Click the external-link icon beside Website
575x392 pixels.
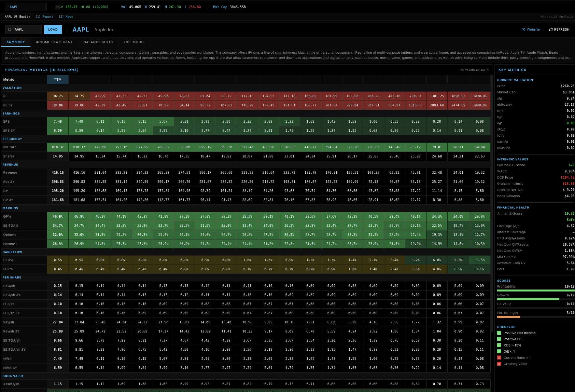point(524,30)
